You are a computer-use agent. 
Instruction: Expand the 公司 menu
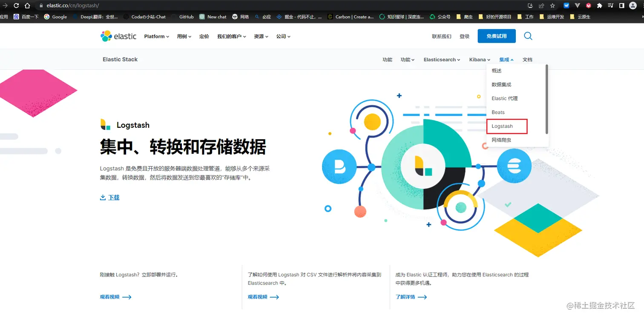click(x=283, y=36)
